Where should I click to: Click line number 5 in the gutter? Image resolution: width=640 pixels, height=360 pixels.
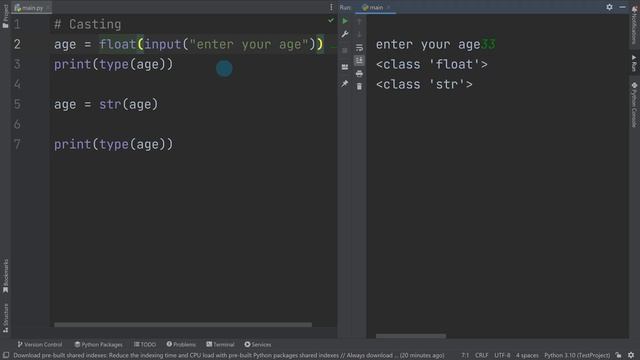pyautogui.click(x=17, y=104)
